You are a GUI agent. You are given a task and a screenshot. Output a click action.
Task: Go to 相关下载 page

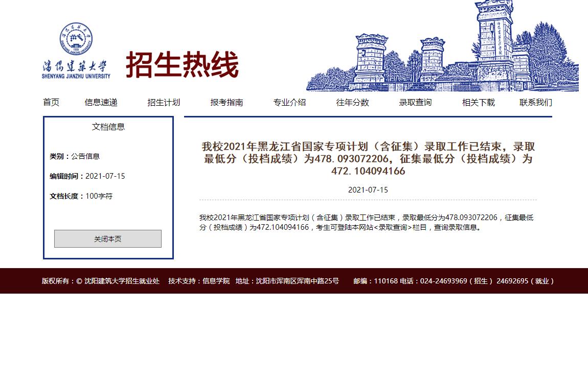(x=479, y=102)
